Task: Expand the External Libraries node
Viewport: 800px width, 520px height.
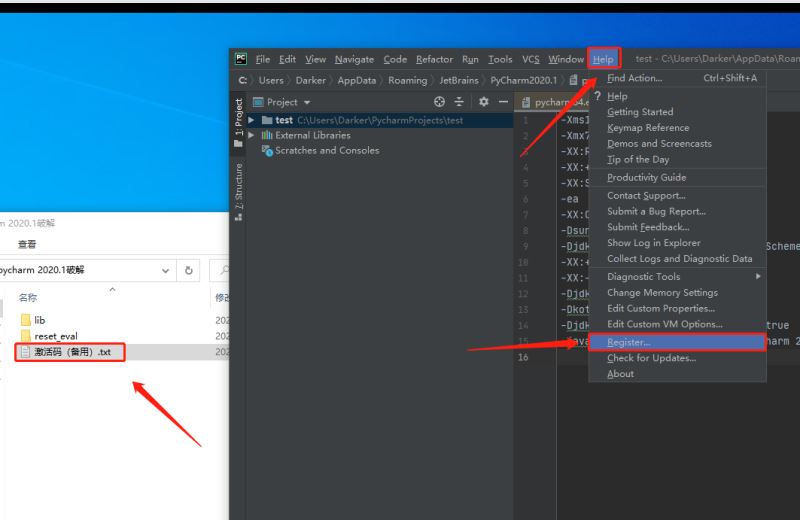Action: (x=252, y=135)
